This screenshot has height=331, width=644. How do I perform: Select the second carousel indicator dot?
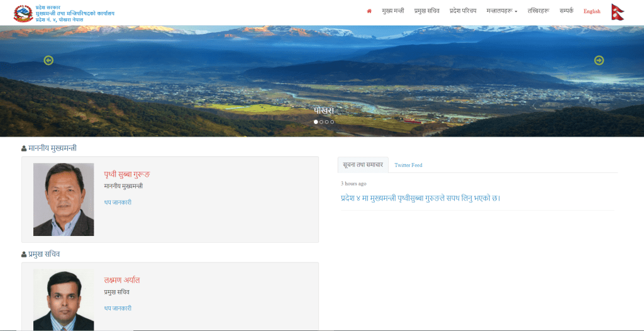321,121
